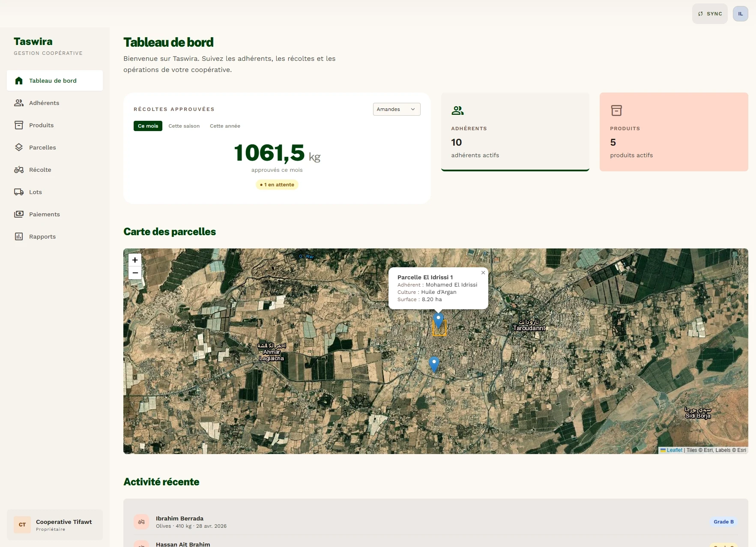The height and width of the screenshot is (547, 756).
Task: Click the Récolte tractor icon
Action: [x=19, y=170]
